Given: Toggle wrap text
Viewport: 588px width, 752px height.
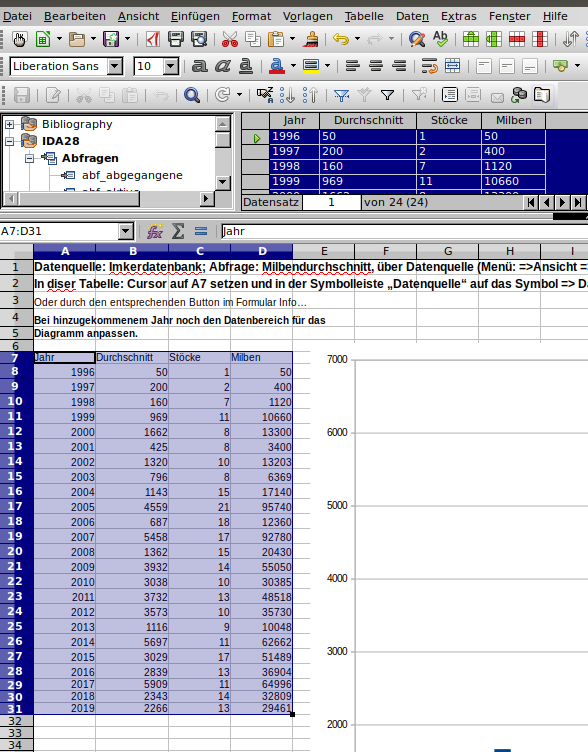Looking at the screenshot, I should (x=429, y=66).
